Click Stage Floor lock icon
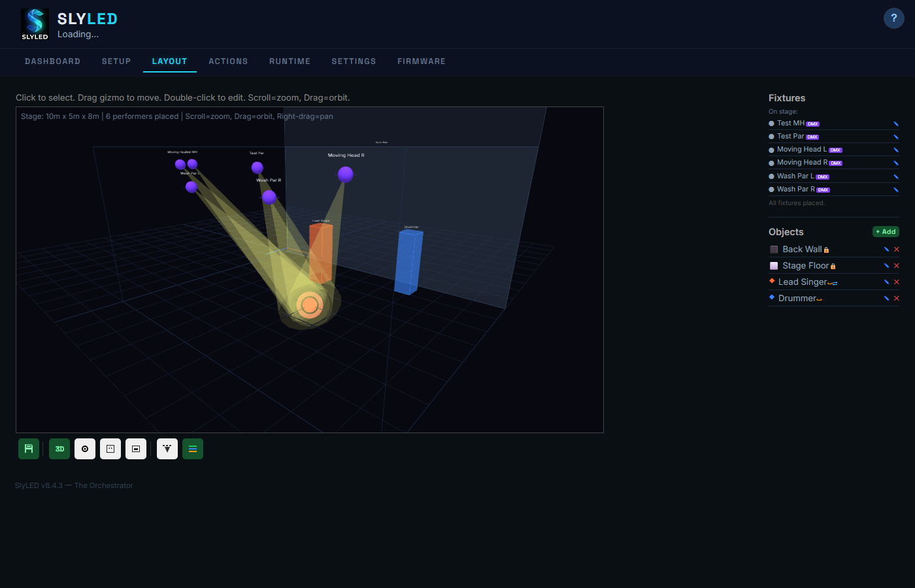This screenshot has height=588, width=915. click(x=833, y=267)
